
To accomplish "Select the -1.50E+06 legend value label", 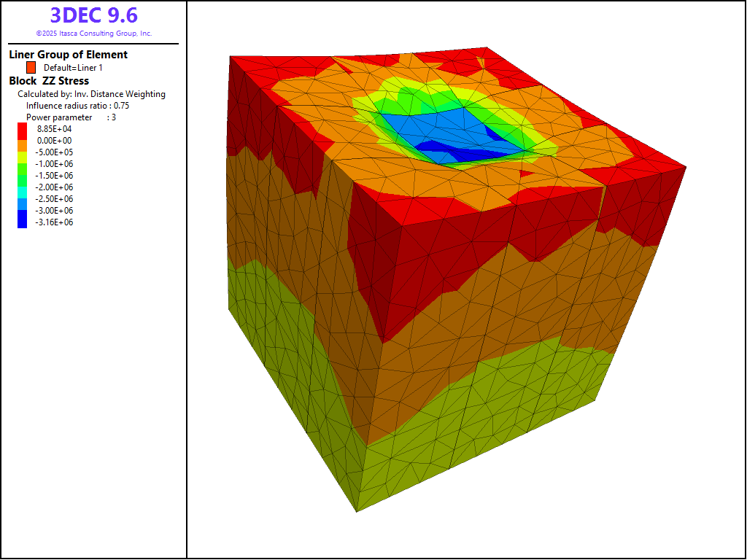I will pyautogui.click(x=55, y=175).
